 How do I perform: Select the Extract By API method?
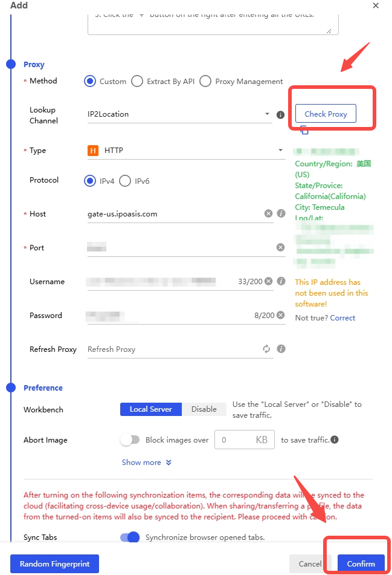pyautogui.click(x=137, y=82)
